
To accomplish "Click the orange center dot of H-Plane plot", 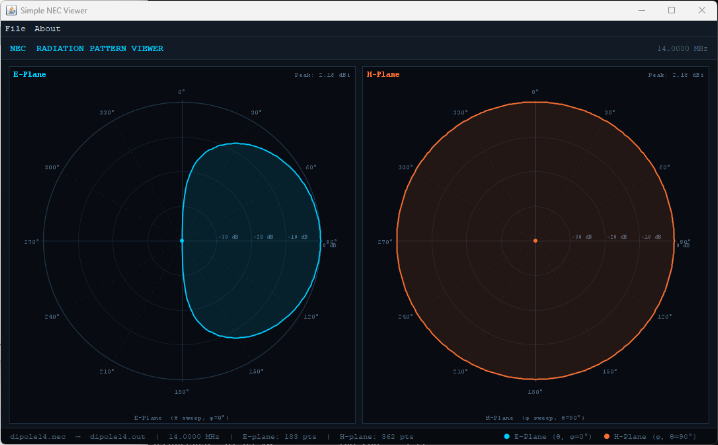I will (x=535, y=240).
